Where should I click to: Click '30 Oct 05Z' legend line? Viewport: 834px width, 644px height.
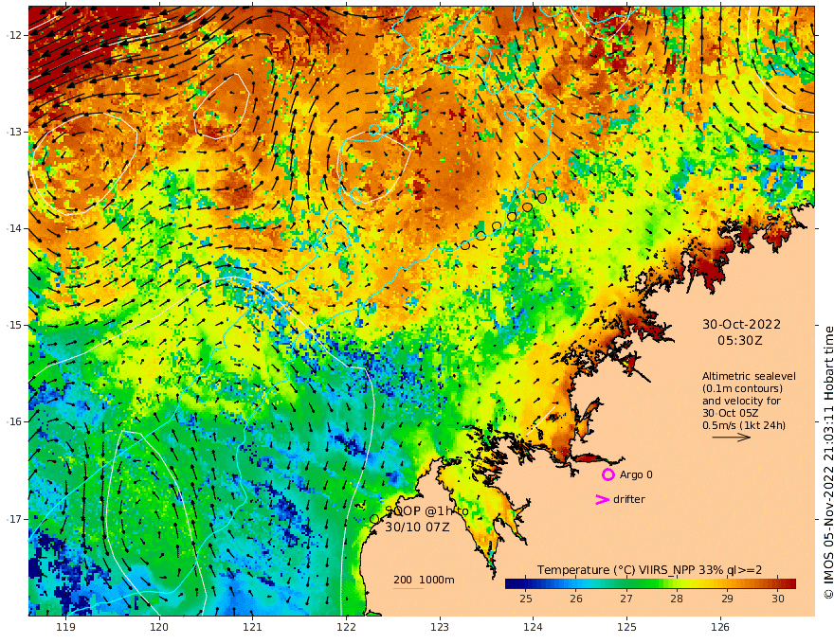point(731,413)
